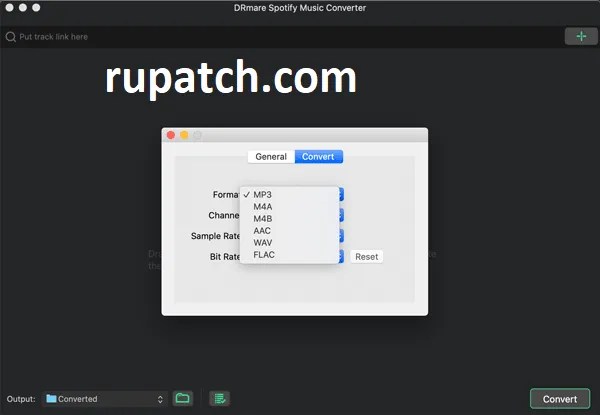Click the 'Output:' label
The image size is (600, 415).
coord(21,399)
